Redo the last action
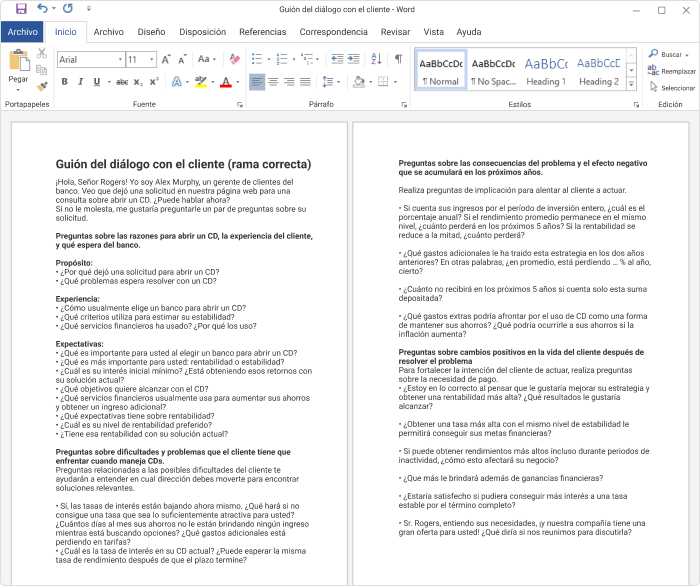The height and width of the screenshot is (586, 700). coord(68,8)
